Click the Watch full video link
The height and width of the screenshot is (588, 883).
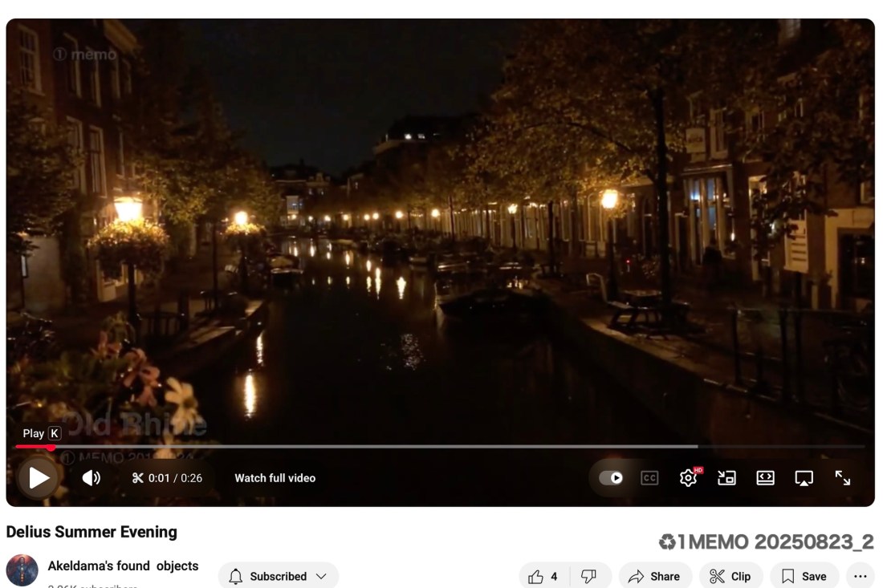click(x=275, y=478)
